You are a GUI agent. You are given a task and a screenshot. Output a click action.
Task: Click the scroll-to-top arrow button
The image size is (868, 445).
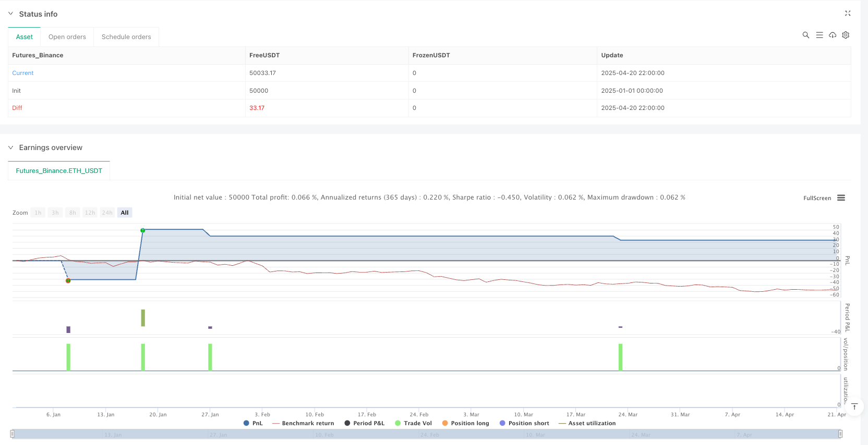[x=854, y=406]
